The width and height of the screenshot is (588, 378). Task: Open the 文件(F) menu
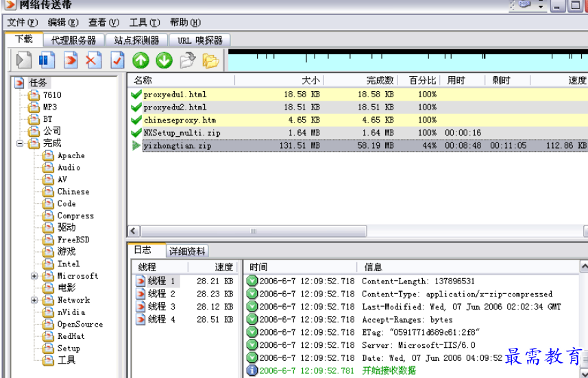pos(23,23)
